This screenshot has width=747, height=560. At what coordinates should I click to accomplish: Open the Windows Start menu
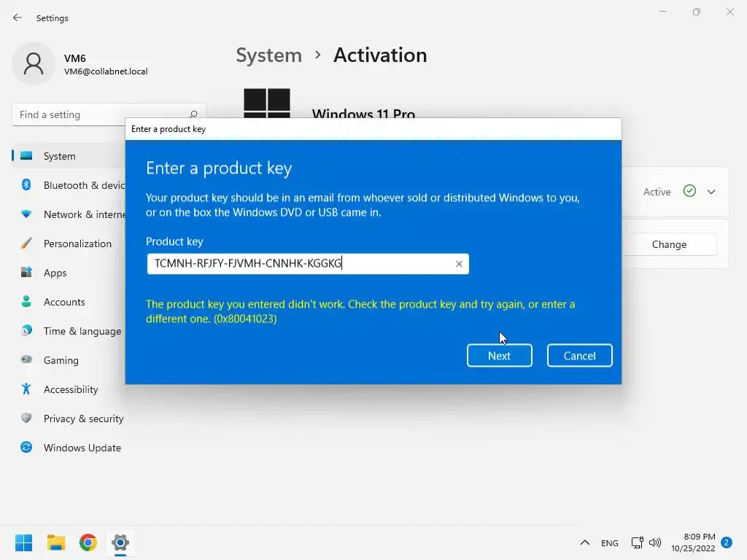[x=23, y=542]
